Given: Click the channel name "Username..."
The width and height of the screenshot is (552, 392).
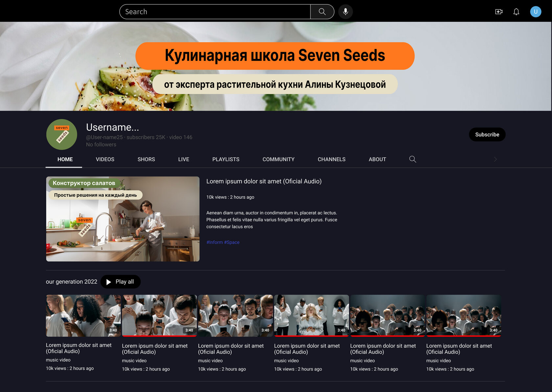Looking at the screenshot, I should (112, 127).
